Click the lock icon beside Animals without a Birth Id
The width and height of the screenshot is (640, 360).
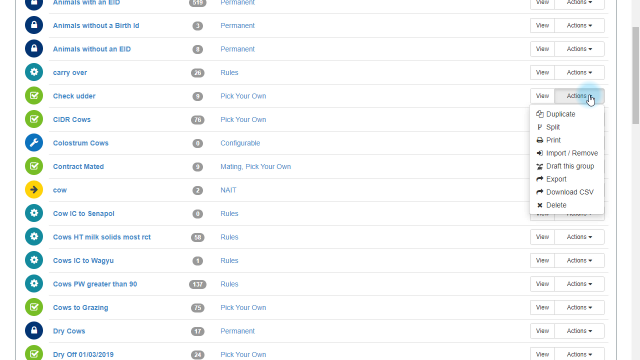[x=34, y=25]
